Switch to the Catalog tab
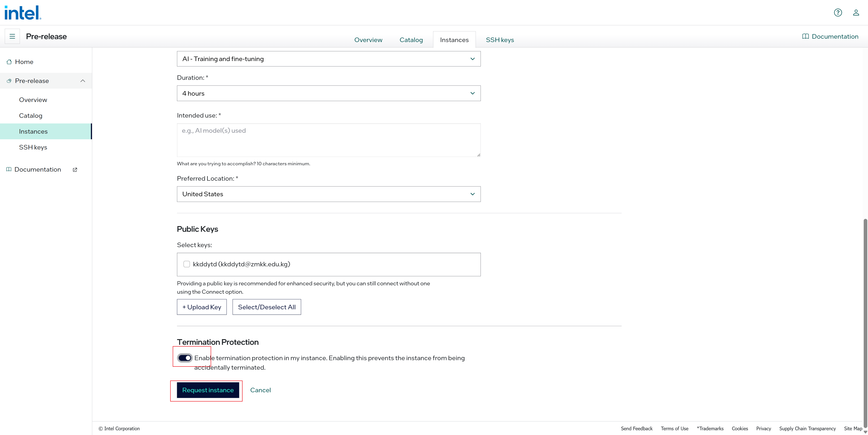868x435 pixels. click(411, 40)
